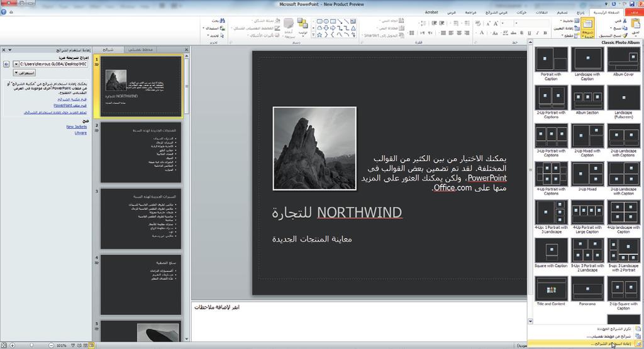Click the Cut scissors icon
Image resolution: width=644 pixels, height=349 pixels.
625,21
